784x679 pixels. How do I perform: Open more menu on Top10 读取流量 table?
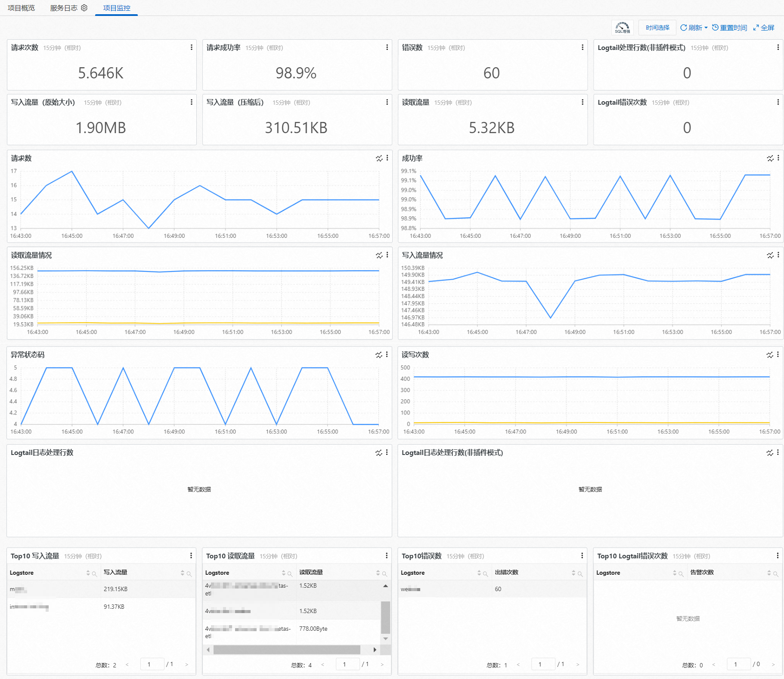tap(387, 556)
